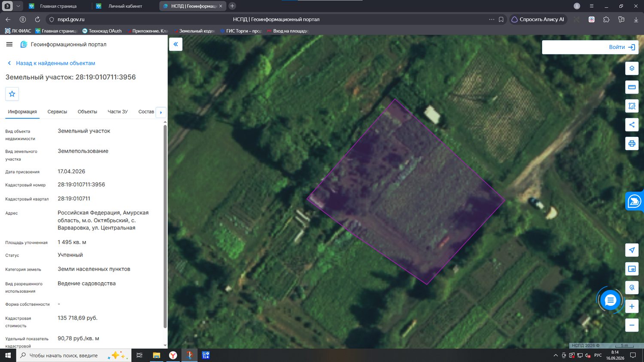Click the Спросить Алису AI button
This screenshot has height=362, width=644.
[538, 19]
